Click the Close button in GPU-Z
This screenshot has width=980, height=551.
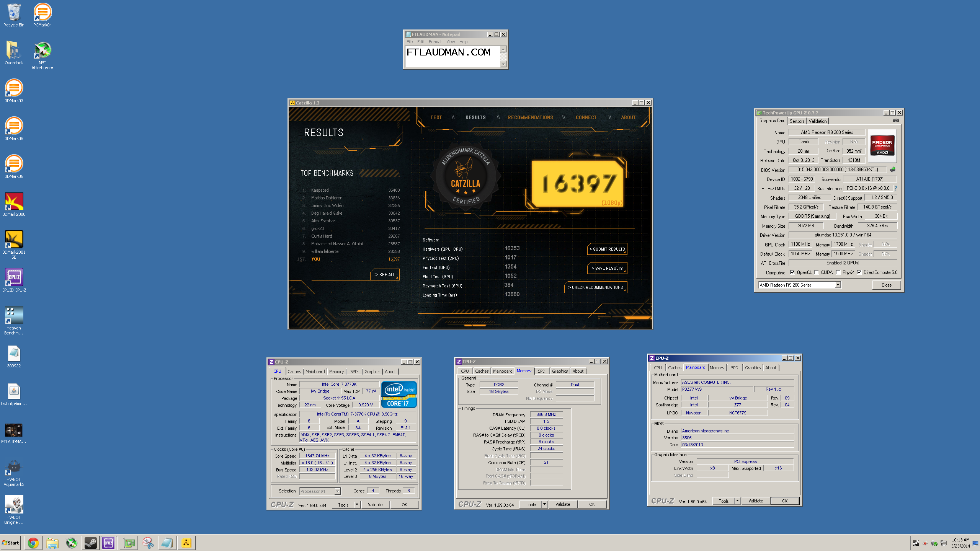[x=887, y=285]
